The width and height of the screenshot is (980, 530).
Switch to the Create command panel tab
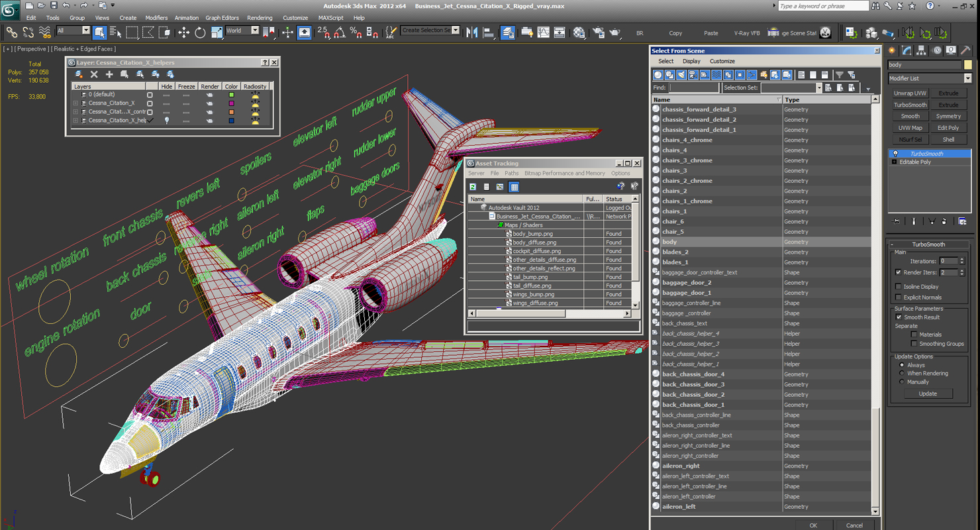click(893, 50)
